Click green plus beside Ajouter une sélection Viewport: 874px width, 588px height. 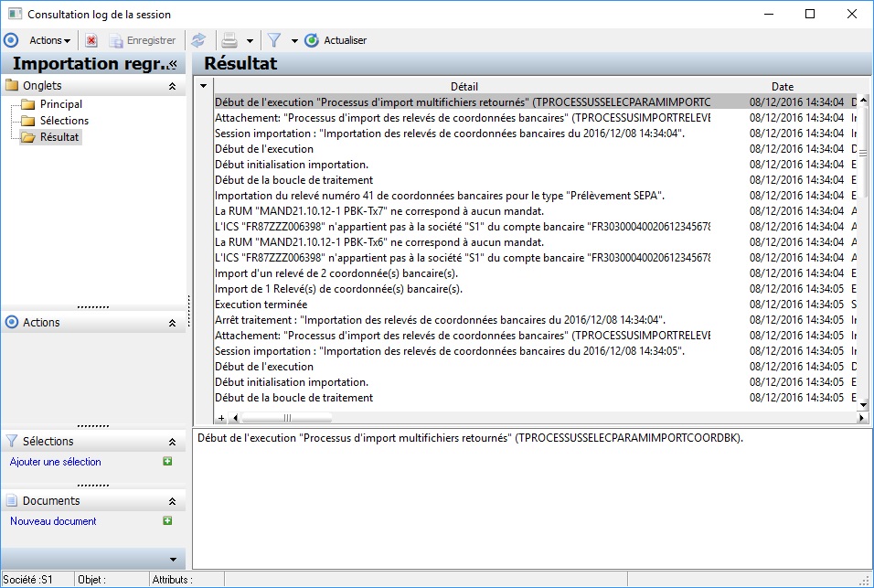pyautogui.click(x=167, y=461)
